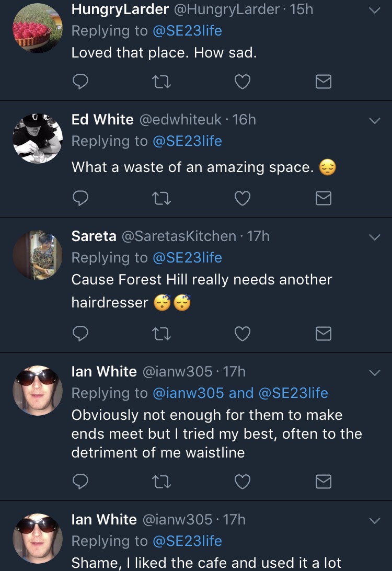Expand the menu arrow on Ed White's tweet
392x571 pixels.
pyautogui.click(x=374, y=120)
